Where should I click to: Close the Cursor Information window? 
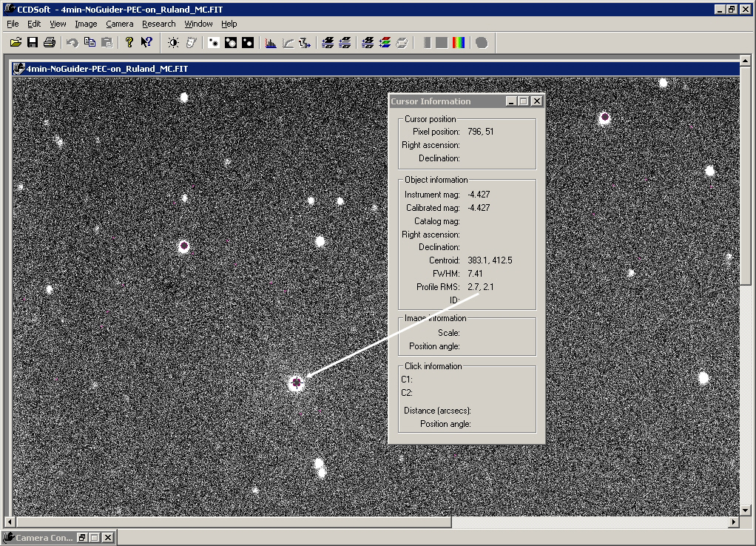536,101
